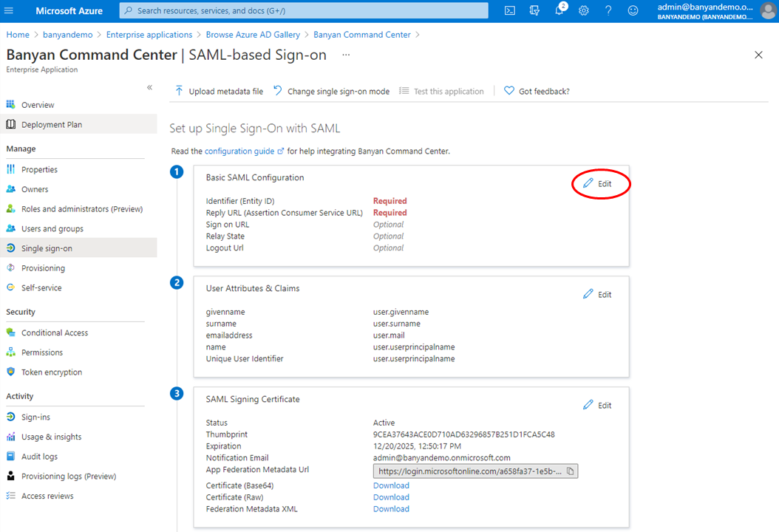Open the Settings gear in the Azure header
Image resolution: width=779 pixels, height=532 pixels.
(x=584, y=10)
